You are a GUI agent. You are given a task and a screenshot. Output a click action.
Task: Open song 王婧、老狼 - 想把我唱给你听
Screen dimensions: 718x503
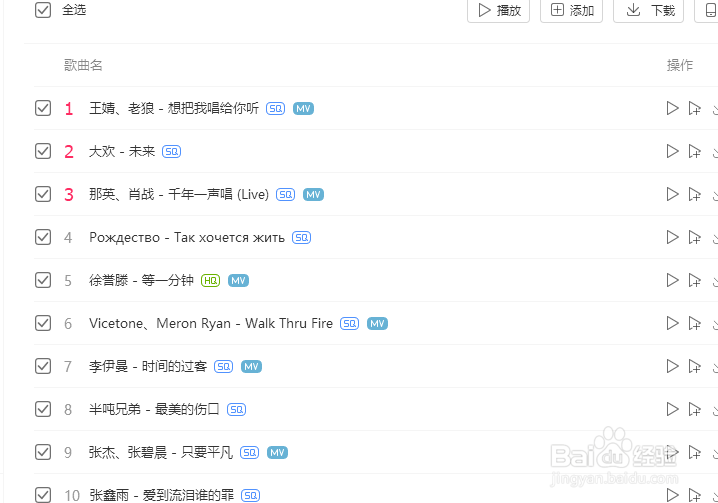tap(174, 108)
